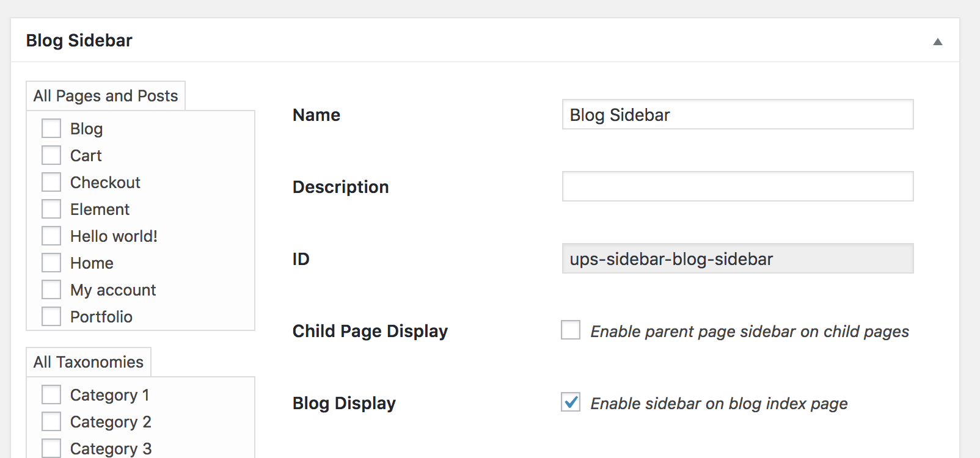Select the My account checkbox
Viewport: 980px width, 458px height.
click(x=51, y=290)
